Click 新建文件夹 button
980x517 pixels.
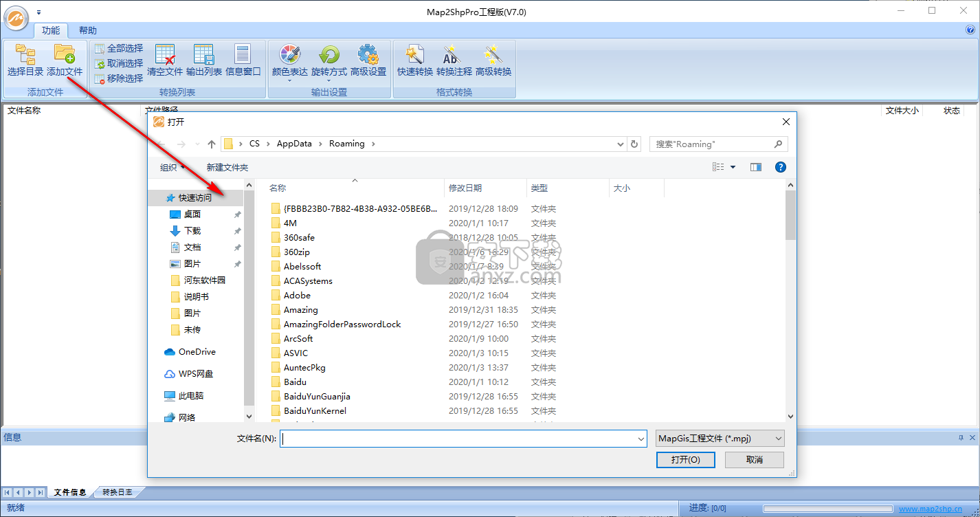pyautogui.click(x=227, y=167)
